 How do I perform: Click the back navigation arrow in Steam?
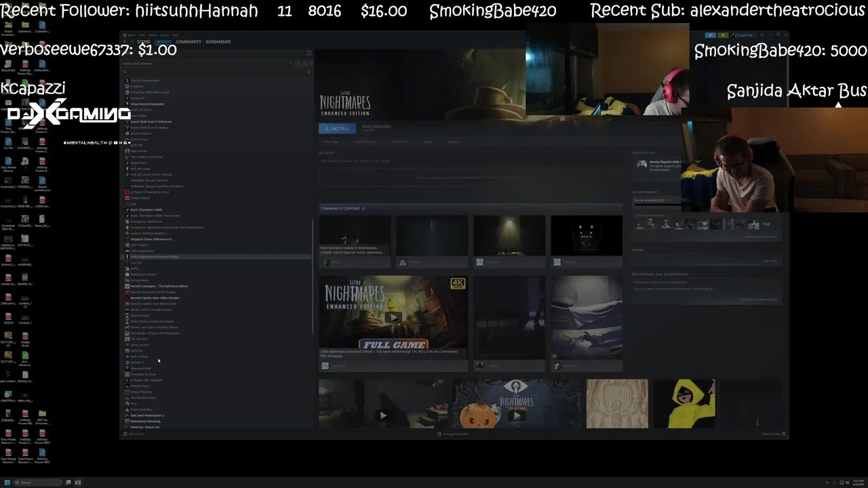[x=125, y=42]
